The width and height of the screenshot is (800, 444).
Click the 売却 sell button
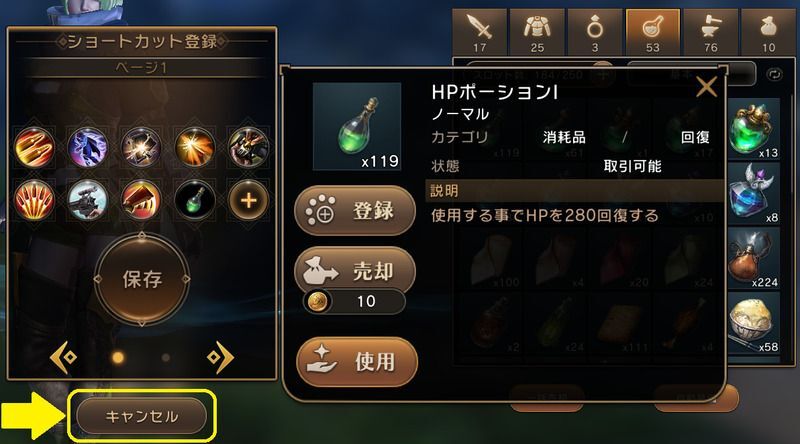355,270
